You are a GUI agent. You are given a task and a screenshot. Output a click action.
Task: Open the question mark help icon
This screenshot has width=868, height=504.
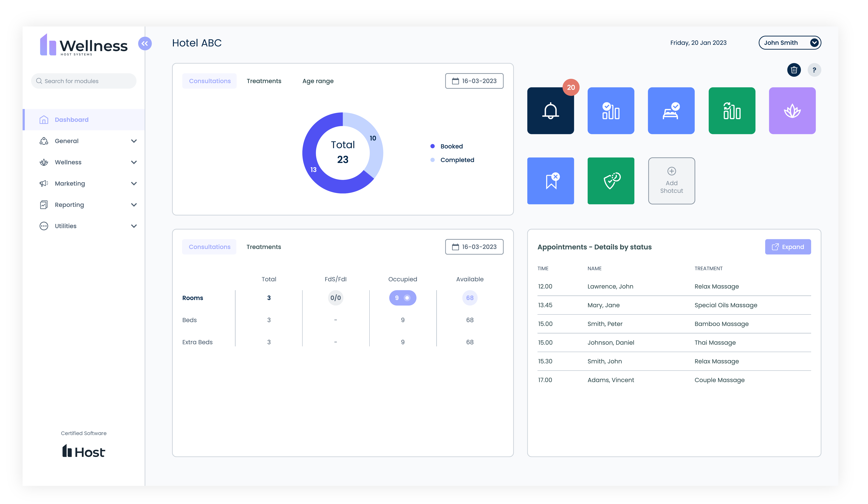[x=814, y=70]
